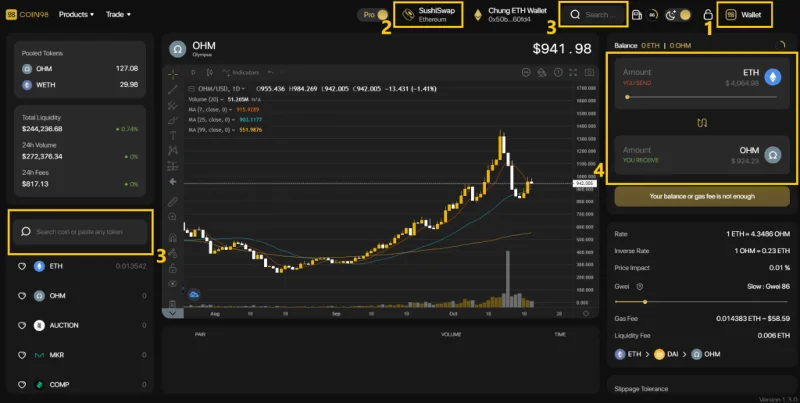Select the zoom in tool
Image resolution: width=800 pixels, height=403 pixels.
coord(173,217)
